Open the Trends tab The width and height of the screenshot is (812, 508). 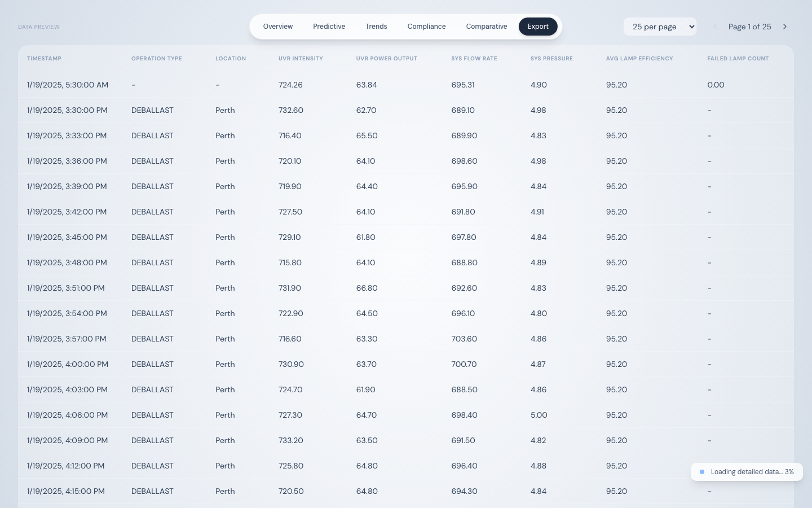point(376,27)
